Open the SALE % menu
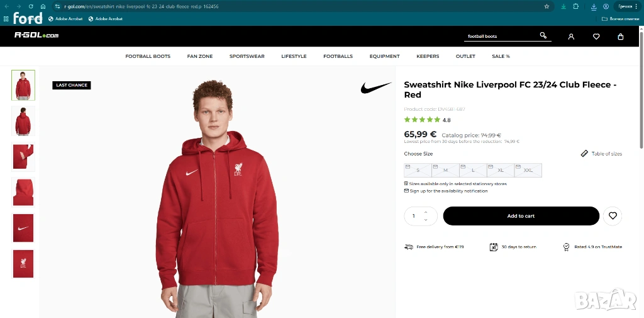This screenshot has width=644, height=318. (x=501, y=57)
